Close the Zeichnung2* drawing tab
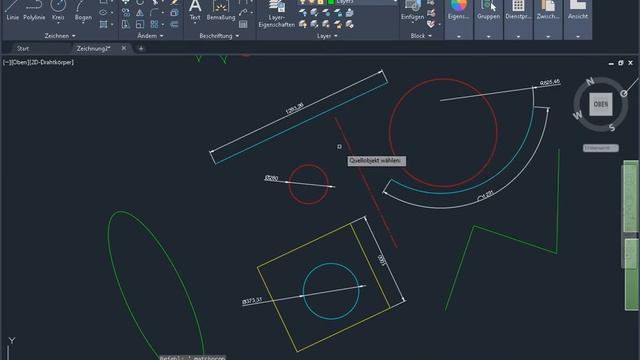The image size is (640, 360). tap(124, 48)
